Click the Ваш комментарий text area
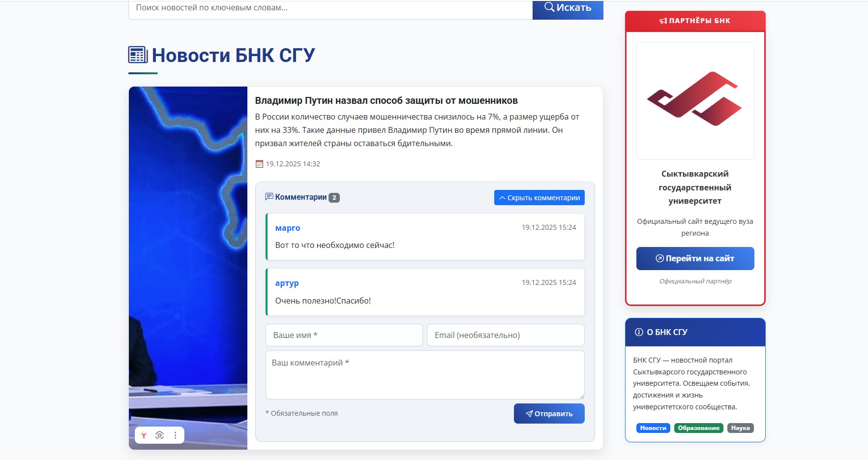The width and height of the screenshot is (868, 460). click(x=424, y=375)
